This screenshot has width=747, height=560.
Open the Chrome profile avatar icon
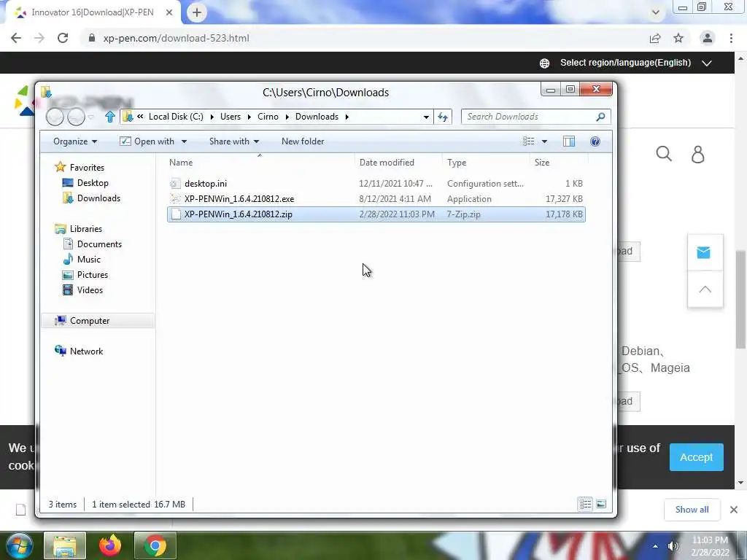pyautogui.click(x=708, y=38)
